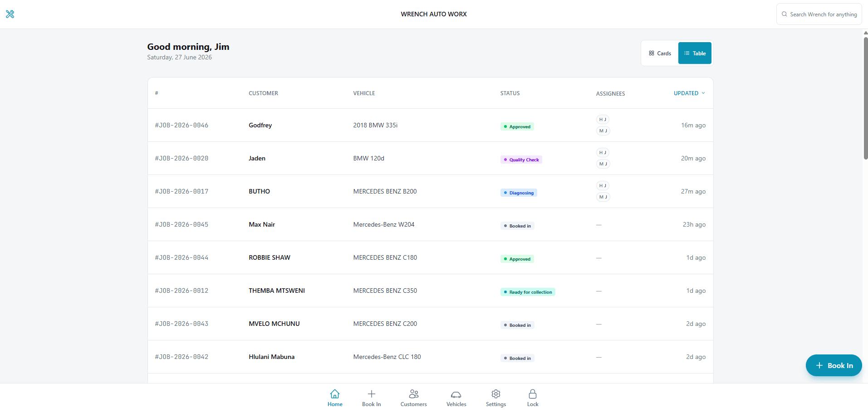Open job #JOB-2026-0046
Screen dimensions: 868x412
(x=181, y=126)
